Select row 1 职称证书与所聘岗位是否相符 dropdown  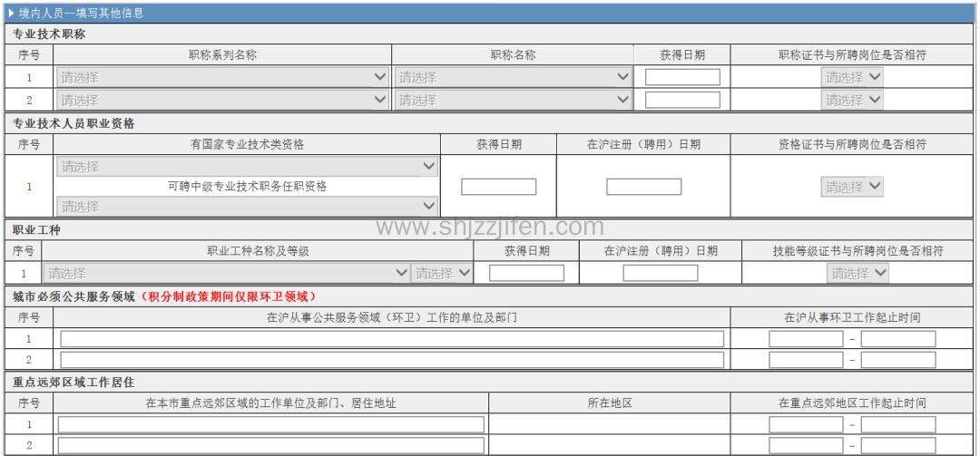point(852,77)
